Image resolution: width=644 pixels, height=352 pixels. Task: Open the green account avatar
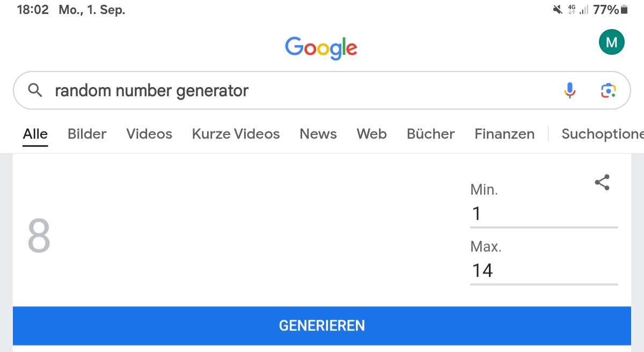[611, 42]
